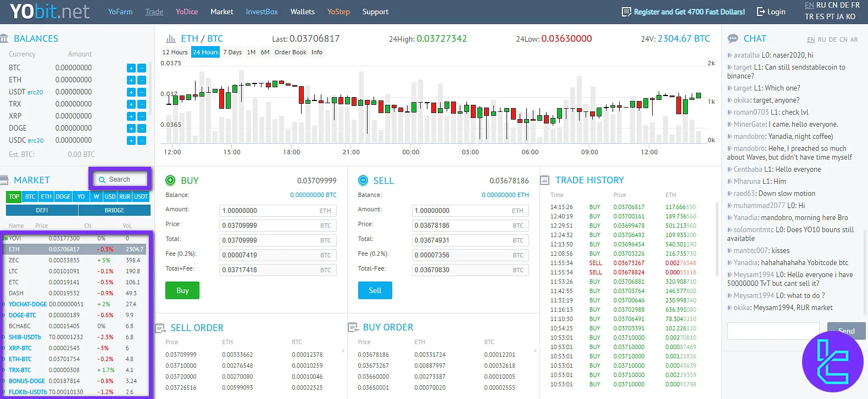The width and height of the screenshot is (868, 399).
Task: Click the BUY ORDER list icon
Action: pyautogui.click(x=353, y=328)
